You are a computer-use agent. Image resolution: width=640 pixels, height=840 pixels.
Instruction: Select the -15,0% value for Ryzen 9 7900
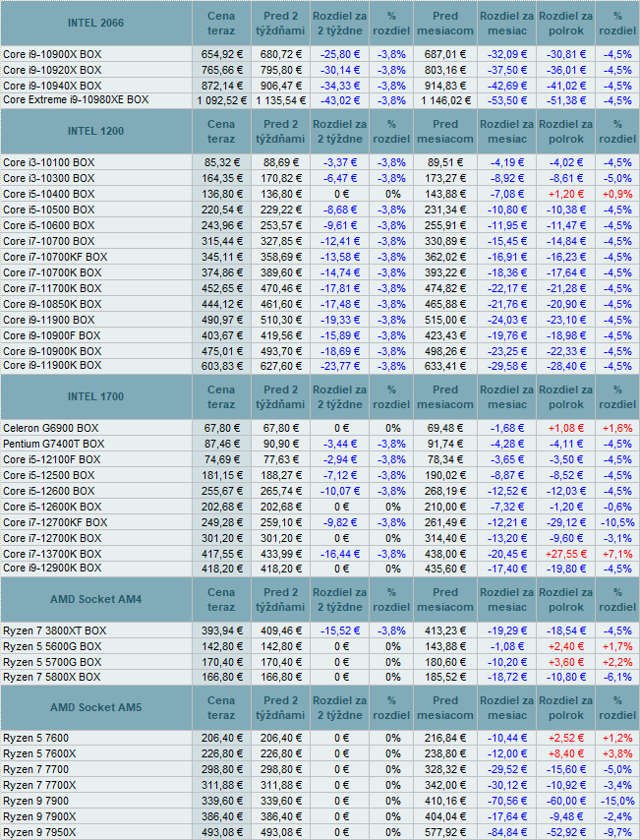point(617,801)
